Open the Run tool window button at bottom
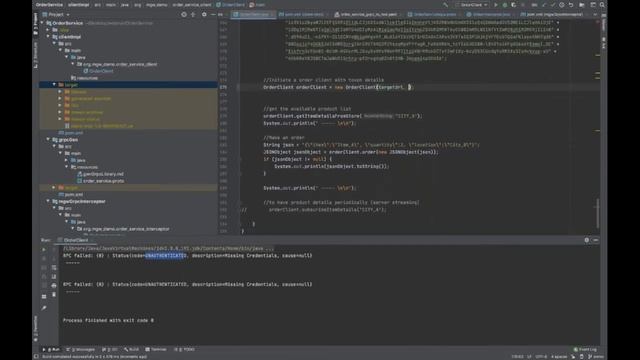640x360 pixels. click(x=51, y=349)
